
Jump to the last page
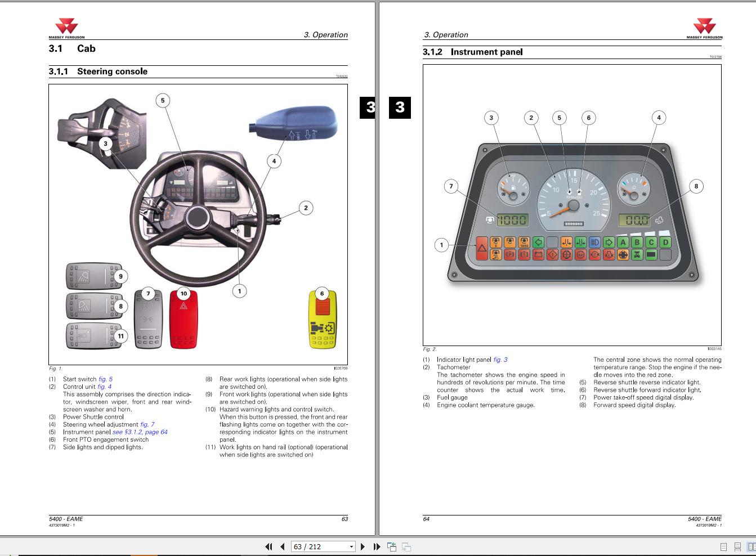tap(377, 546)
